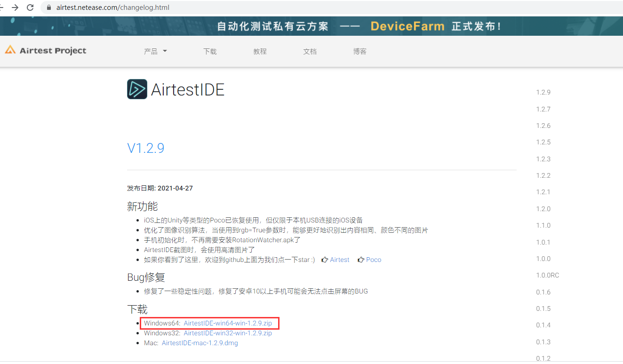Click the hand icon beside Poco link
The width and height of the screenshot is (623, 364).
(x=361, y=260)
